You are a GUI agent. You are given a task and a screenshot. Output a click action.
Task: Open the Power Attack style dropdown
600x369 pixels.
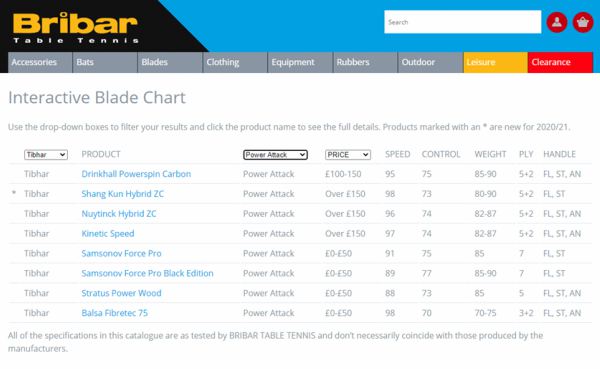(275, 155)
